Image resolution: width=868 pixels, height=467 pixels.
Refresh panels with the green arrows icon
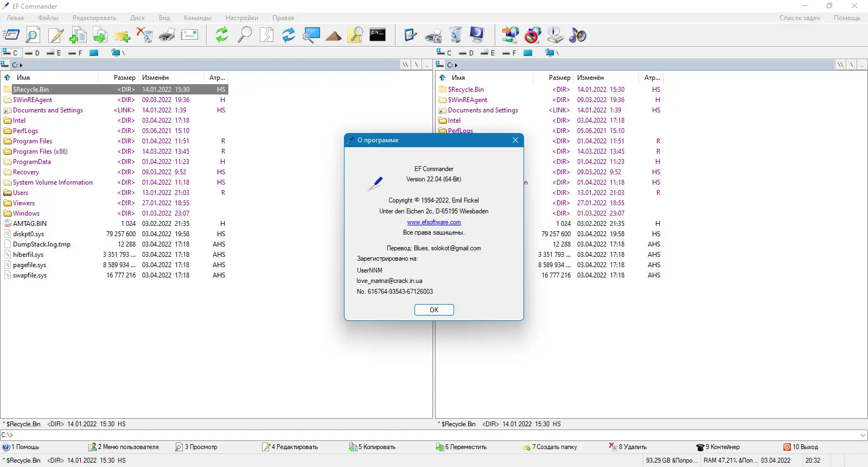click(222, 35)
